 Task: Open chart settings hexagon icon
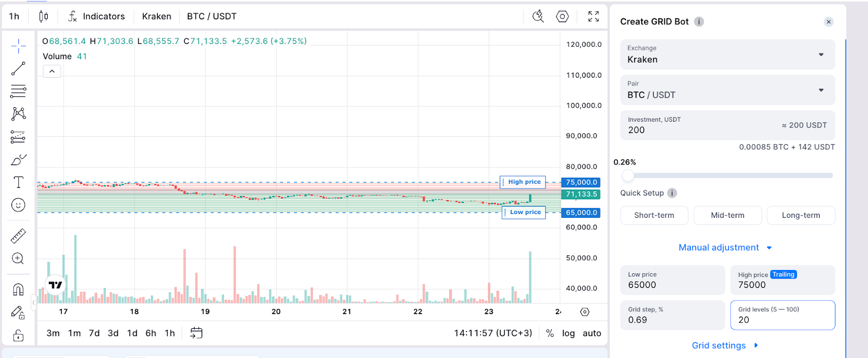click(x=563, y=16)
